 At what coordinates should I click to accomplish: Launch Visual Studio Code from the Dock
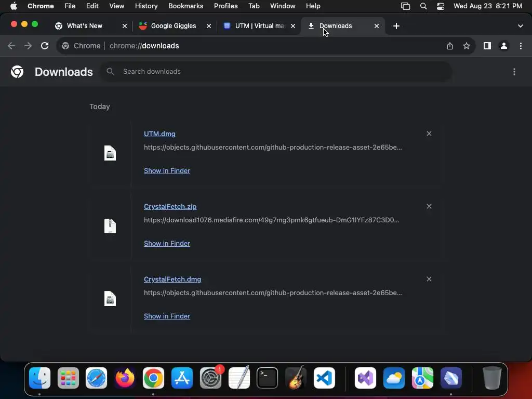tap(324, 378)
